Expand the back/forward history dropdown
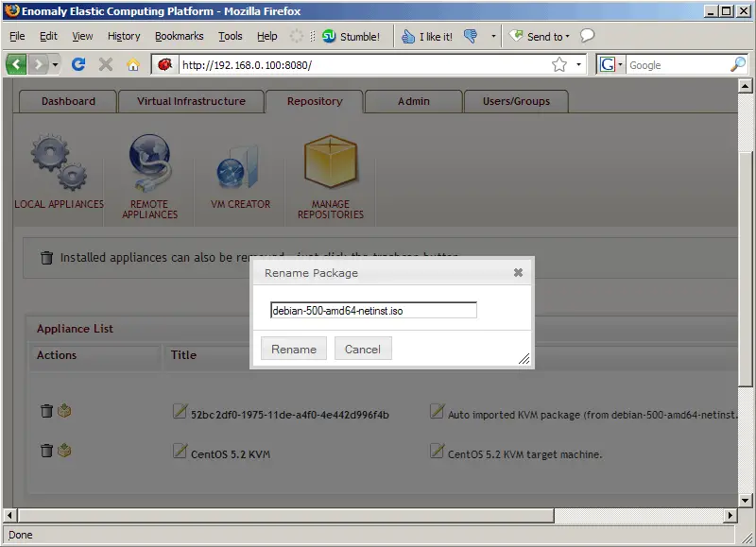This screenshot has width=756, height=547. pyautogui.click(x=56, y=64)
